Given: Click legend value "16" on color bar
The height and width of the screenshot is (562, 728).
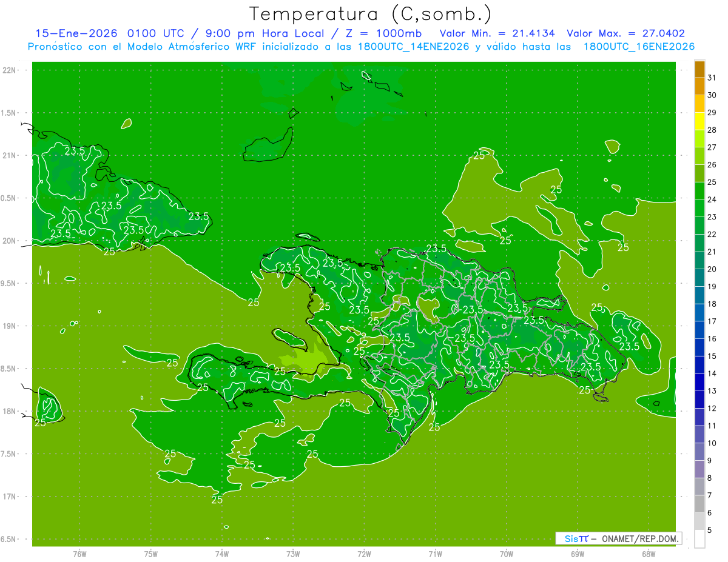Looking at the screenshot, I should click(712, 339).
